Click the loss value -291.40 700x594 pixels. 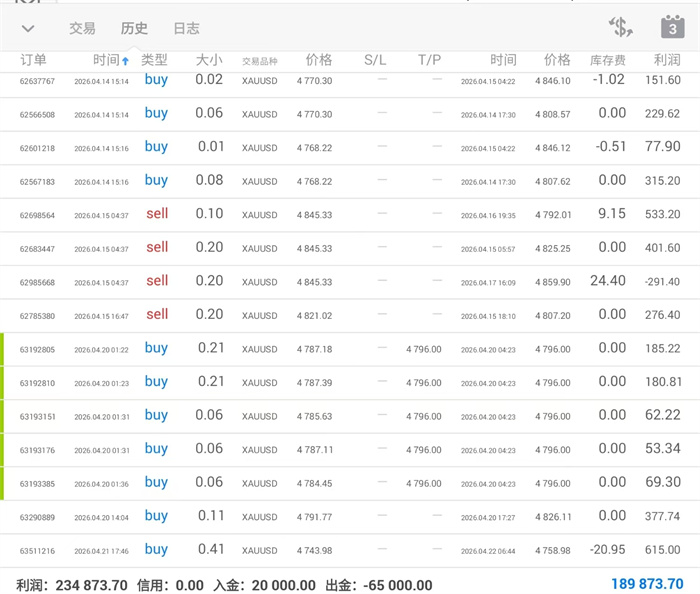[x=662, y=282]
